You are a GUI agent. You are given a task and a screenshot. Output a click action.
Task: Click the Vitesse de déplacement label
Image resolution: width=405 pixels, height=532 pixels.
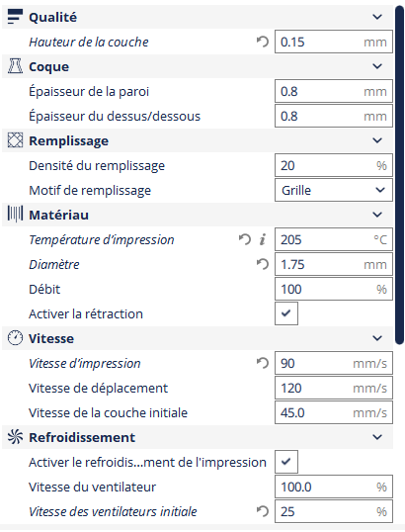(x=98, y=389)
